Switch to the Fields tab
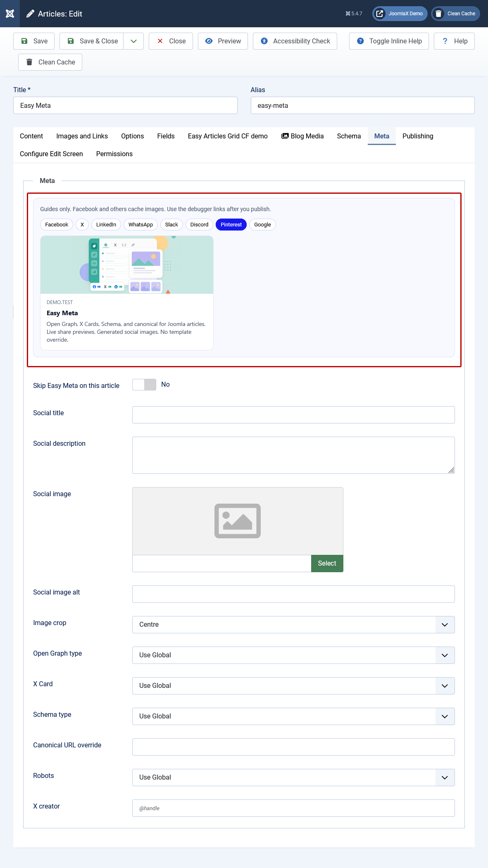 tap(166, 136)
